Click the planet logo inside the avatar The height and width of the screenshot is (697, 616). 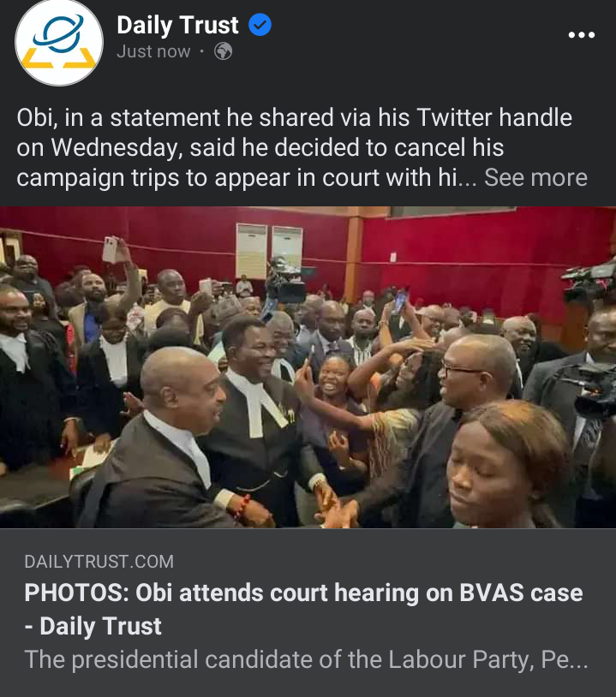59,33
